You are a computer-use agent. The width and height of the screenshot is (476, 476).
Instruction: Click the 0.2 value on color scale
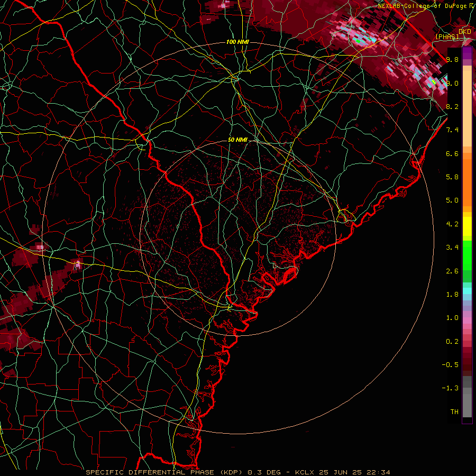coord(452,342)
